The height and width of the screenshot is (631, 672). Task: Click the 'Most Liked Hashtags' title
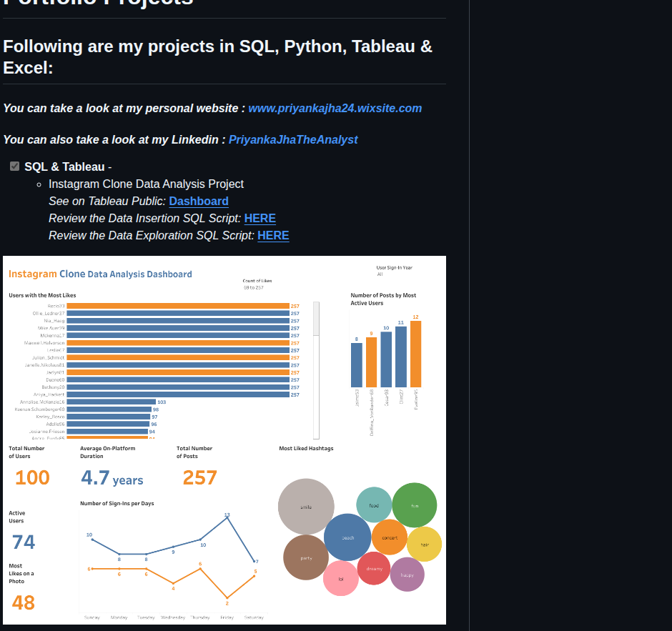tap(306, 449)
